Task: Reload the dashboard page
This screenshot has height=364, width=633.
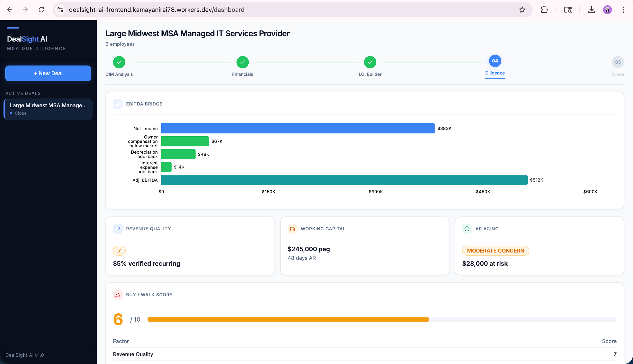Action: (x=41, y=10)
